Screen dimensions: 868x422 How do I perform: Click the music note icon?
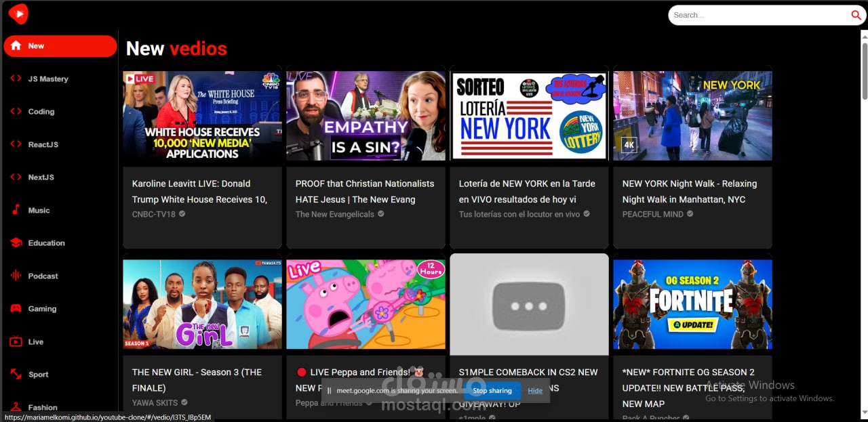tap(16, 210)
